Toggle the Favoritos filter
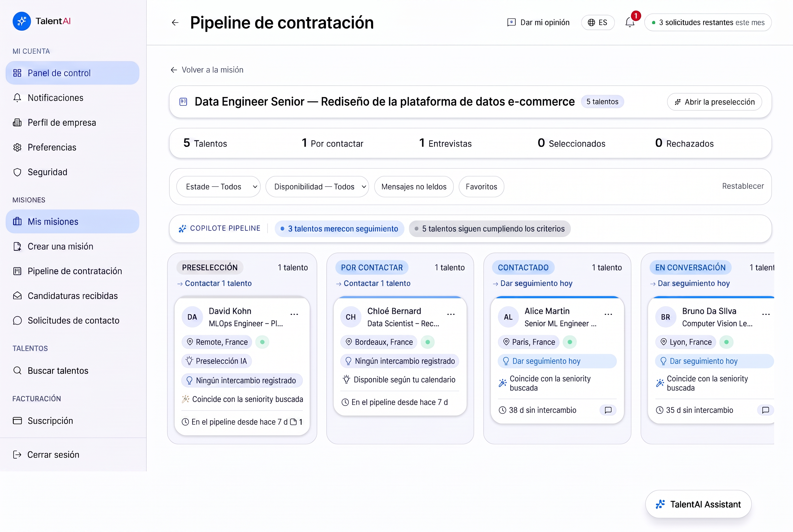This screenshot has width=793, height=532. coord(481,187)
